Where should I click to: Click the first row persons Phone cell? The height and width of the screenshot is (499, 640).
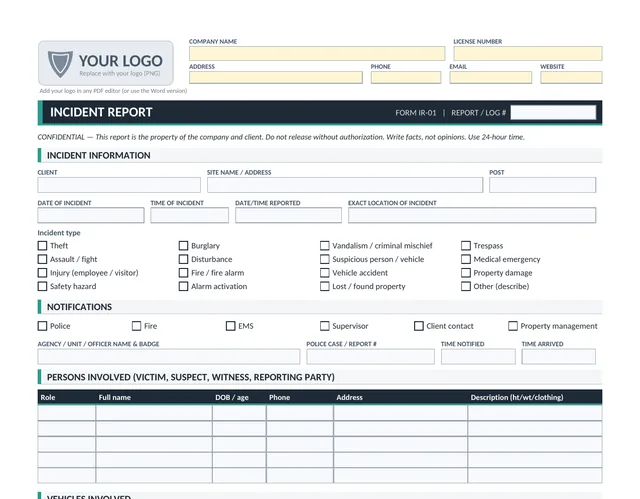click(300, 413)
